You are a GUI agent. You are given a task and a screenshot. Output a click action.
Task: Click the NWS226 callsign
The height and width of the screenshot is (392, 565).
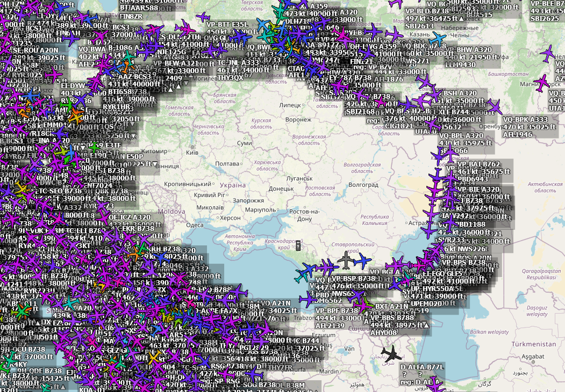[x=471, y=249]
